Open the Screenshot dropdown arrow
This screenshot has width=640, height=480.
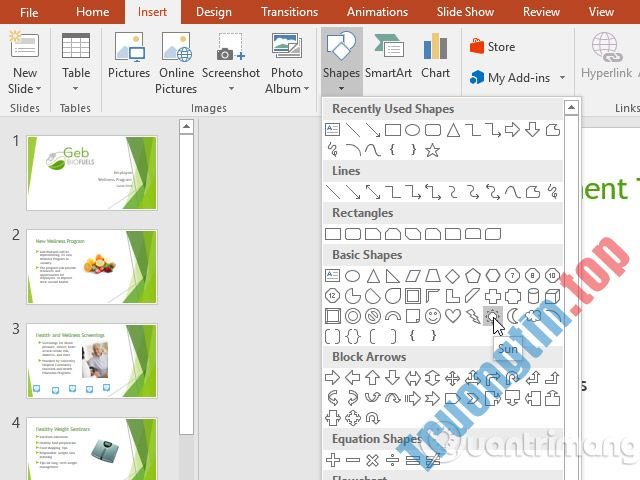(231, 88)
